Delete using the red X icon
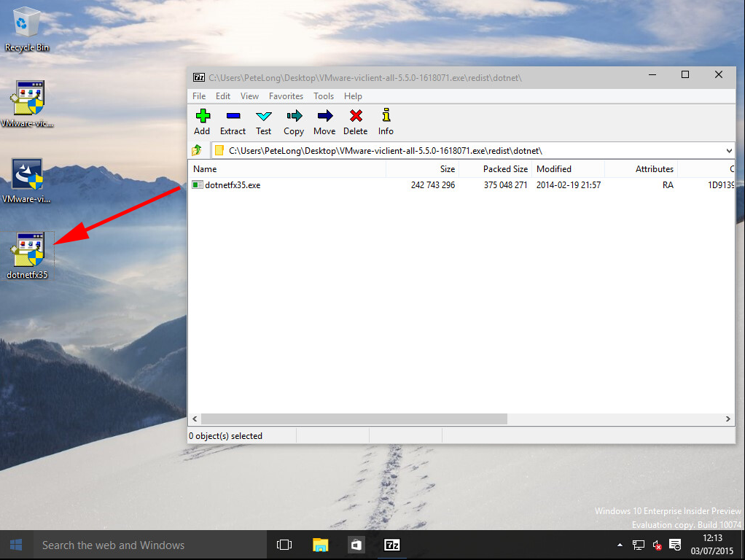 tap(356, 115)
